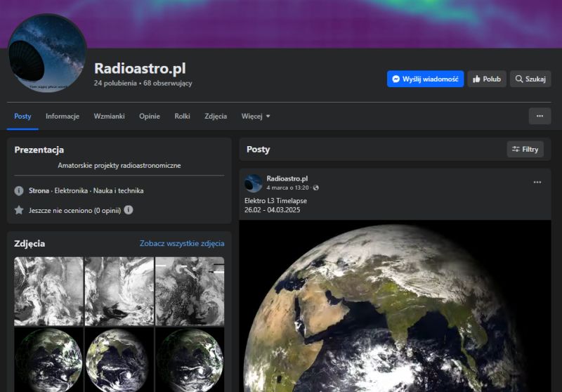Open the Filtry post filters
The image size is (562, 392).
pos(525,149)
